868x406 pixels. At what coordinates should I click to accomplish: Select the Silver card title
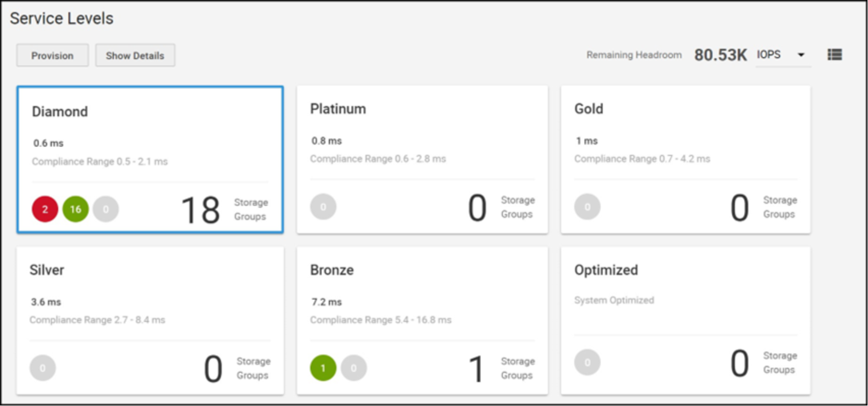click(x=47, y=270)
